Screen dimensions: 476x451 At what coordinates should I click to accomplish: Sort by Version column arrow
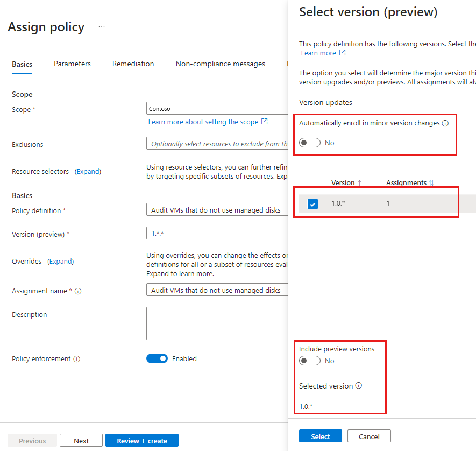coord(359,183)
